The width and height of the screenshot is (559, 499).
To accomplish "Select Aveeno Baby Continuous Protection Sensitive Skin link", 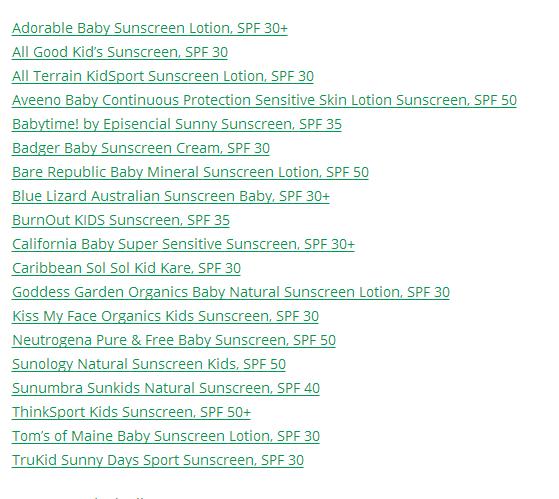I will 264,100.
